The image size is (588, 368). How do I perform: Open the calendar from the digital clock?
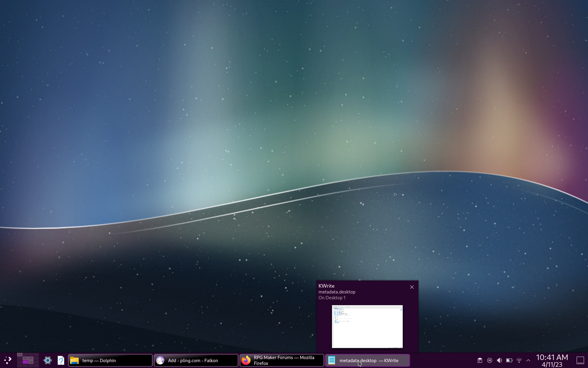[552, 360]
